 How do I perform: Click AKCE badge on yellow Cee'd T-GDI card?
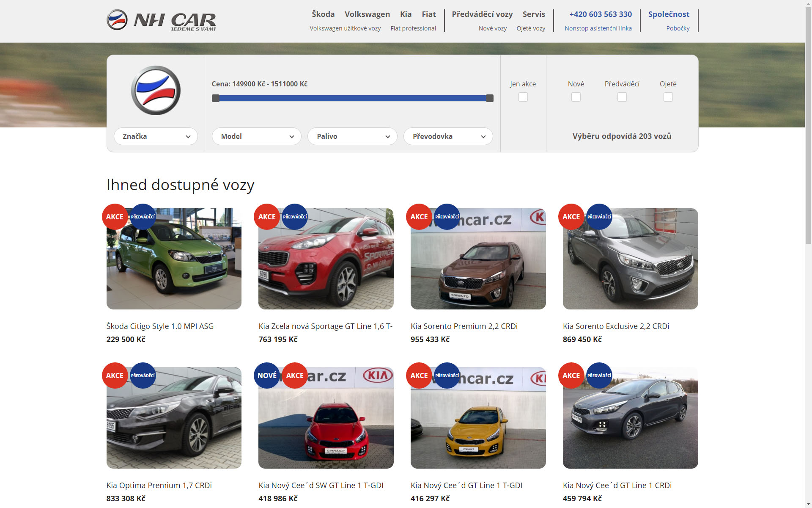pos(419,375)
